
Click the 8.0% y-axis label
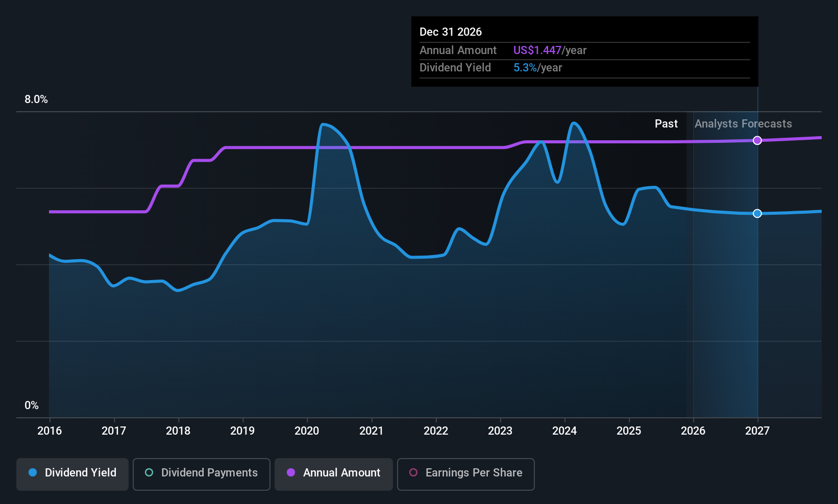(x=36, y=99)
